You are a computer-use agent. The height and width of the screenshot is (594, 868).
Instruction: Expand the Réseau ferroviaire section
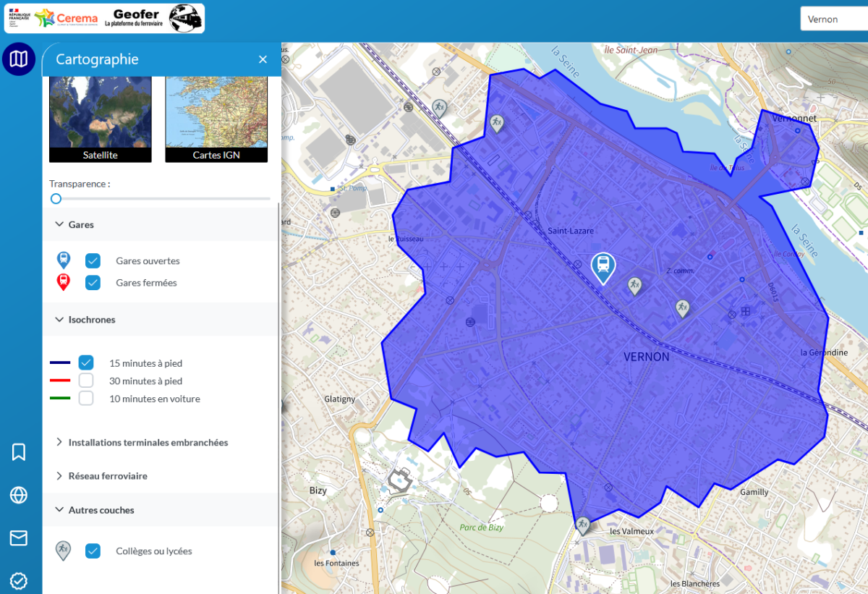click(59, 476)
